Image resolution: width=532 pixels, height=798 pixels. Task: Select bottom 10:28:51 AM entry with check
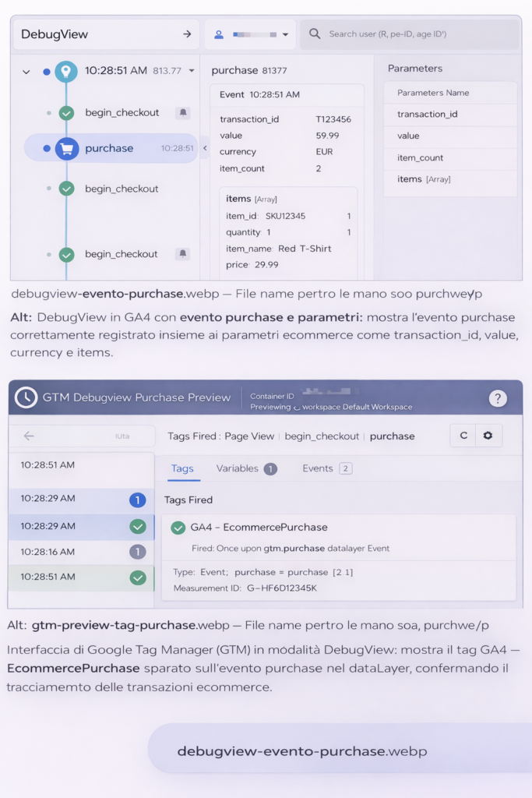(81, 577)
